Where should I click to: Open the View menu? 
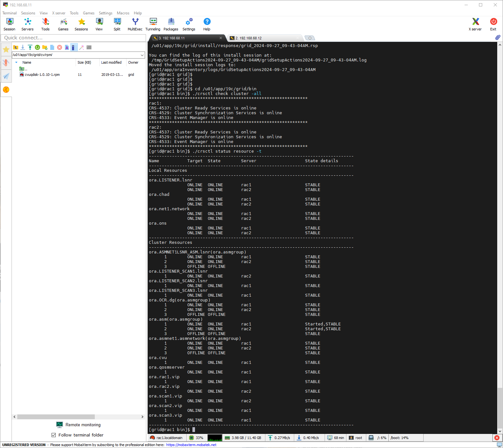tap(44, 13)
